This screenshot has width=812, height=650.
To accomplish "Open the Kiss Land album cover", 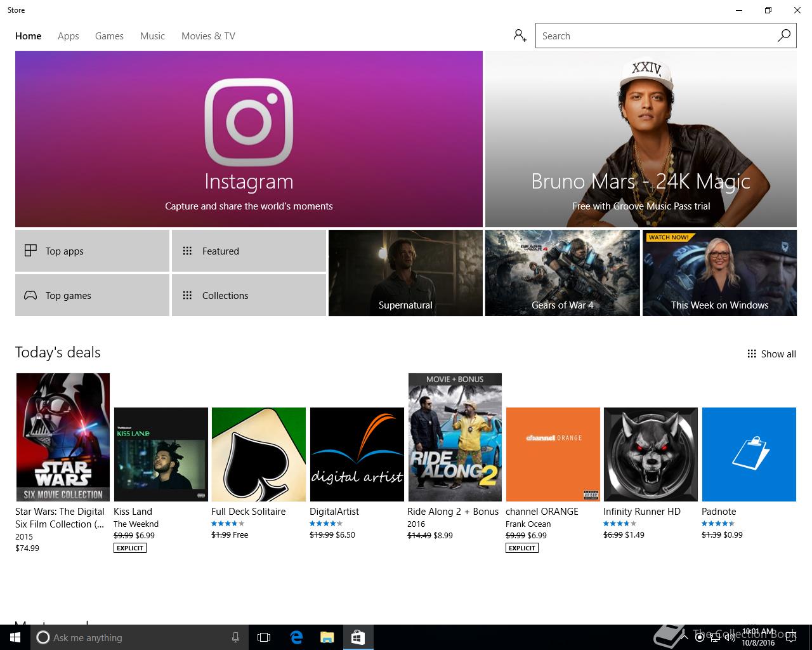I will 161,454.
